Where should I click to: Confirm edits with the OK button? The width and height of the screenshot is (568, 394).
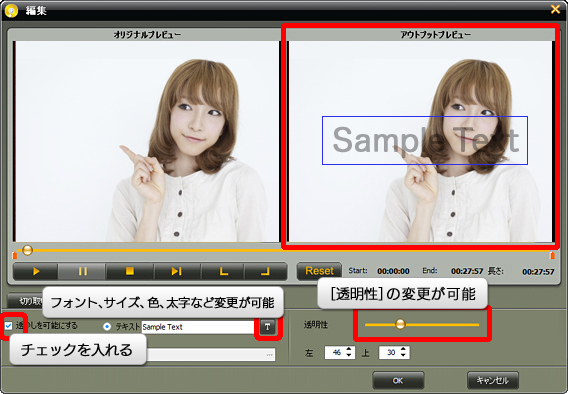(x=398, y=381)
